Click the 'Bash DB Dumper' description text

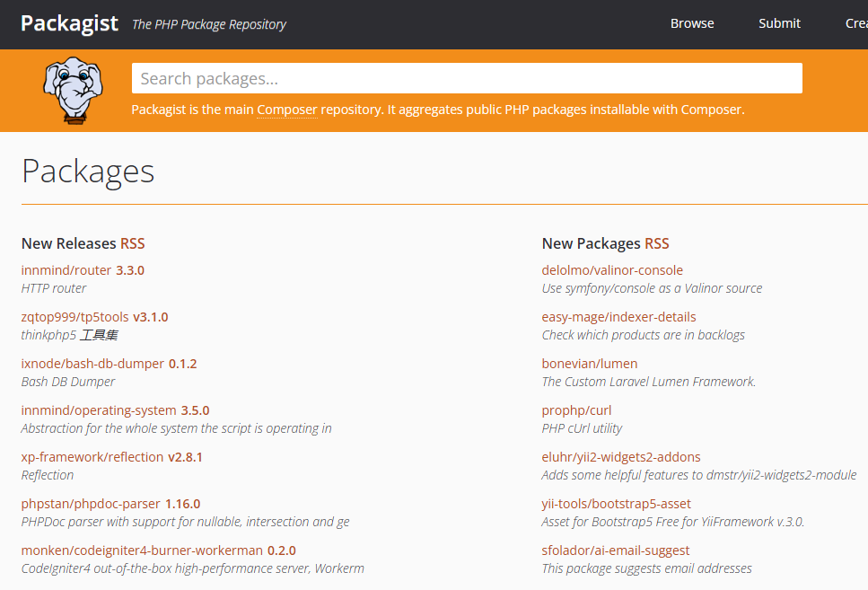(68, 382)
